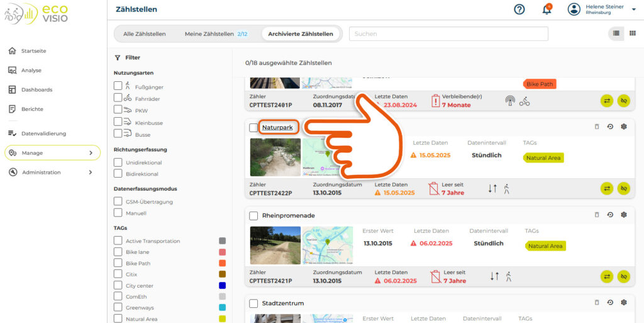The height and width of the screenshot is (323, 644).
Task: Open the Rheinpromenade photo thumbnail
Action: coord(275,246)
